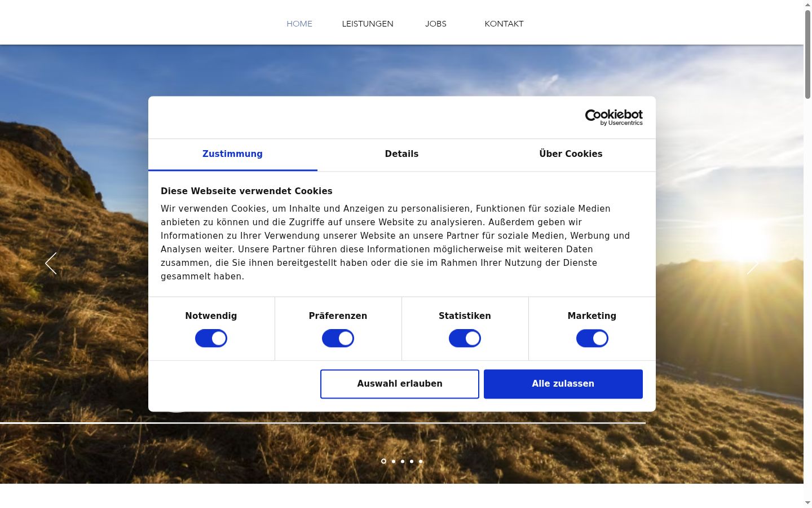Go to the HOME menu item
The width and height of the screenshot is (812, 508).
(x=299, y=24)
